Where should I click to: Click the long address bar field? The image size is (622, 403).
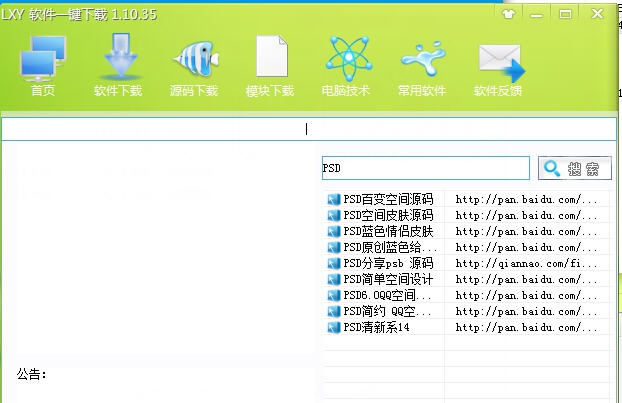pos(309,129)
